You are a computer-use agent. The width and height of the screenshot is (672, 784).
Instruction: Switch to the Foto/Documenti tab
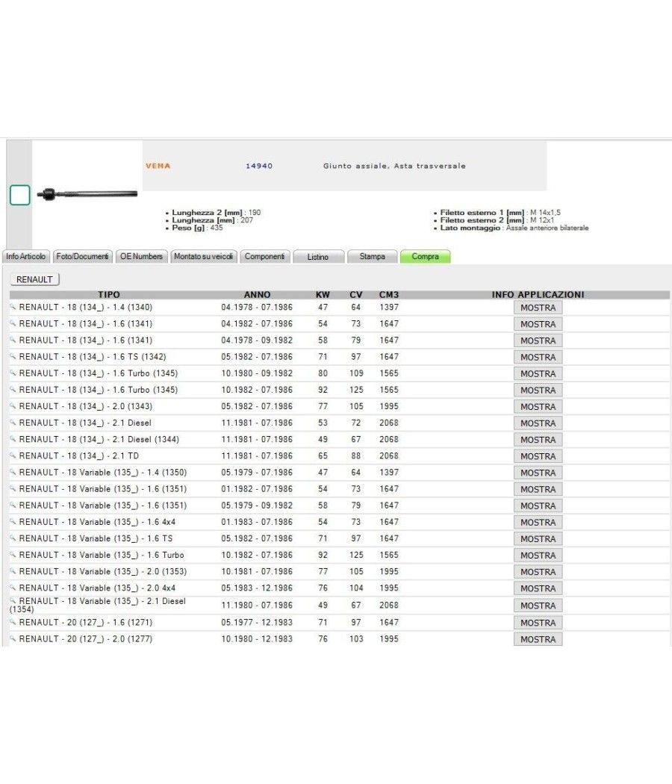(x=82, y=257)
